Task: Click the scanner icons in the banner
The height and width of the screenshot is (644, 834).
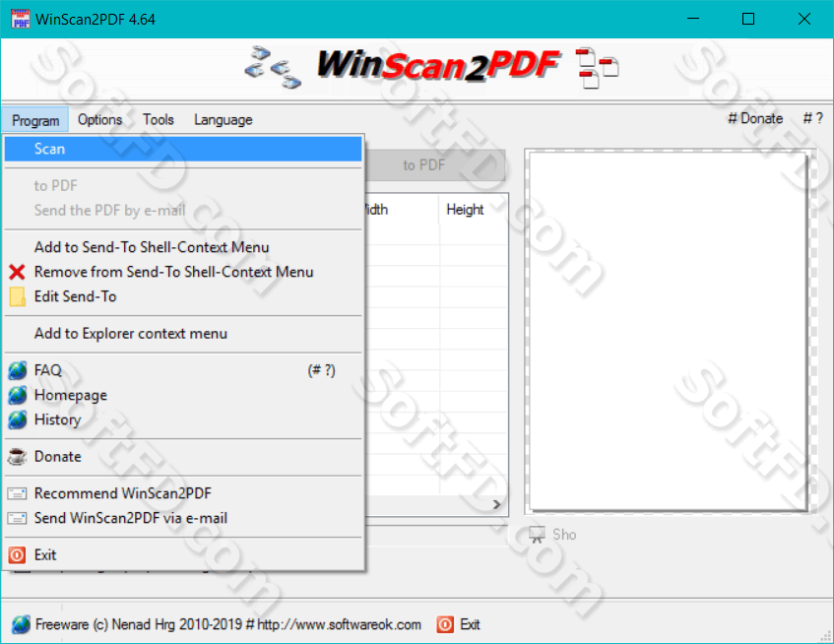Action: (x=273, y=67)
